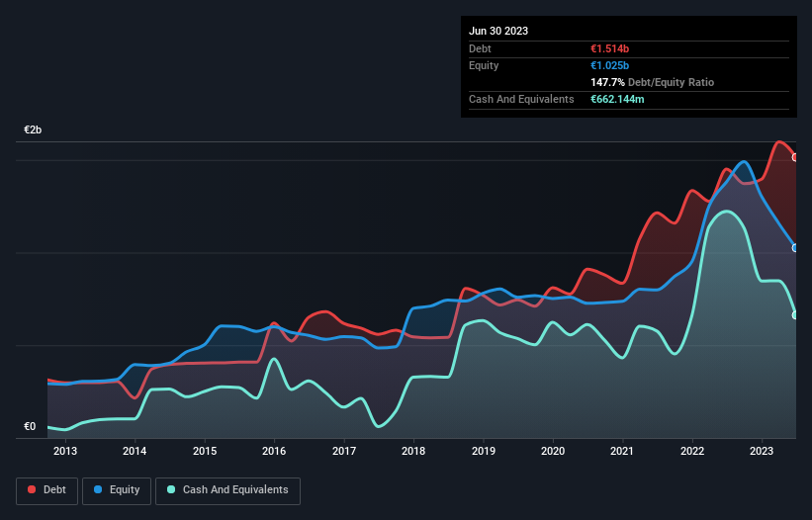
Task: Click the 2023 x-axis label
Action: point(762,451)
